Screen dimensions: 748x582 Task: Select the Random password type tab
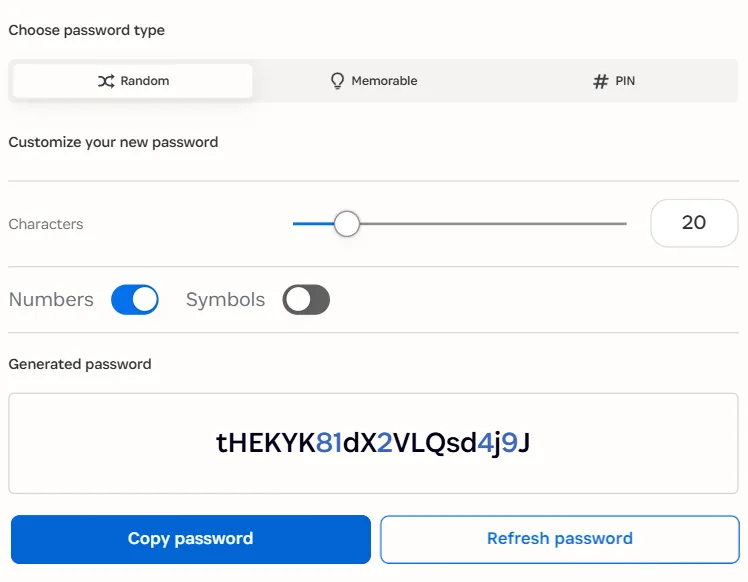[x=133, y=81]
